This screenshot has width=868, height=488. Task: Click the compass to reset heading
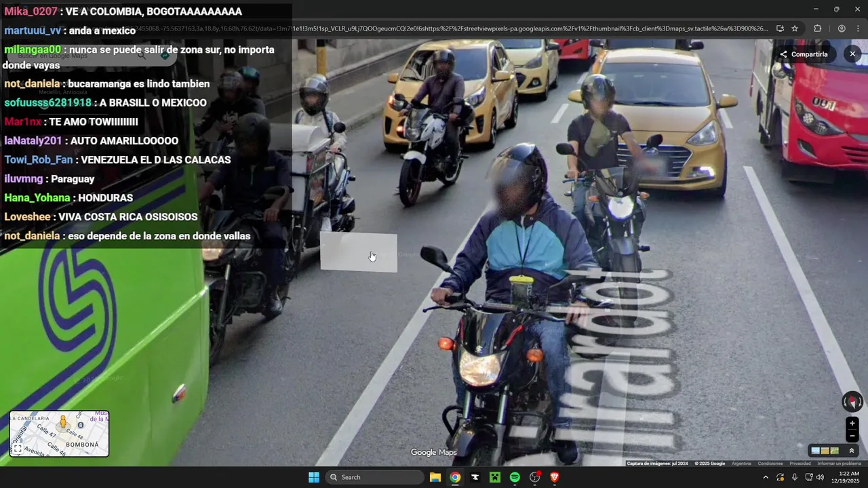point(852,401)
